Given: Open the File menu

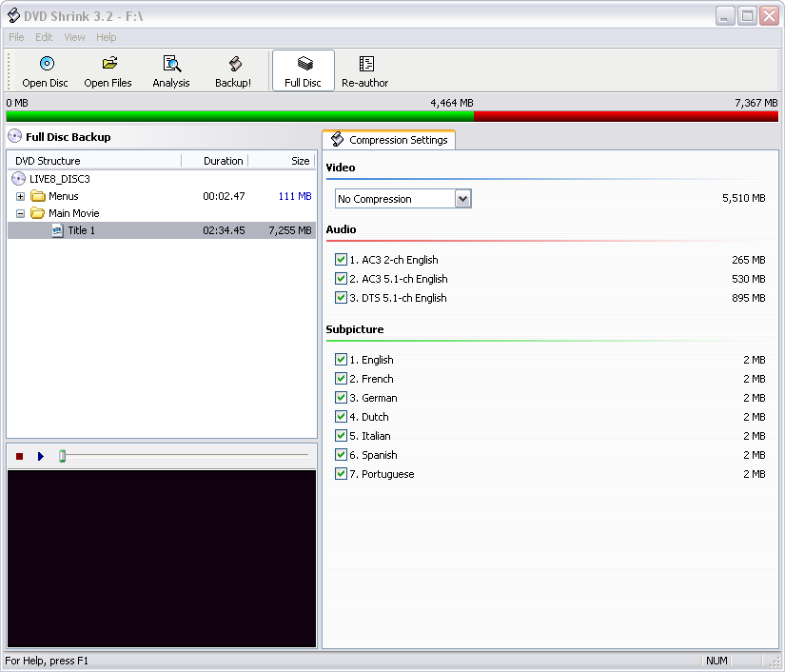Looking at the screenshot, I should tap(16, 37).
